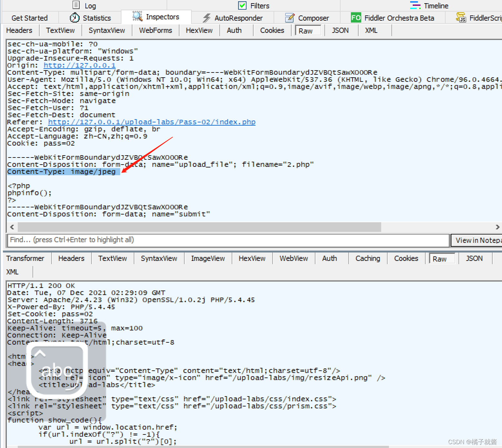Select the WebForms request tab
Image resolution: width=502 pixels, height=448 pixels.
[x=156, y=30]
